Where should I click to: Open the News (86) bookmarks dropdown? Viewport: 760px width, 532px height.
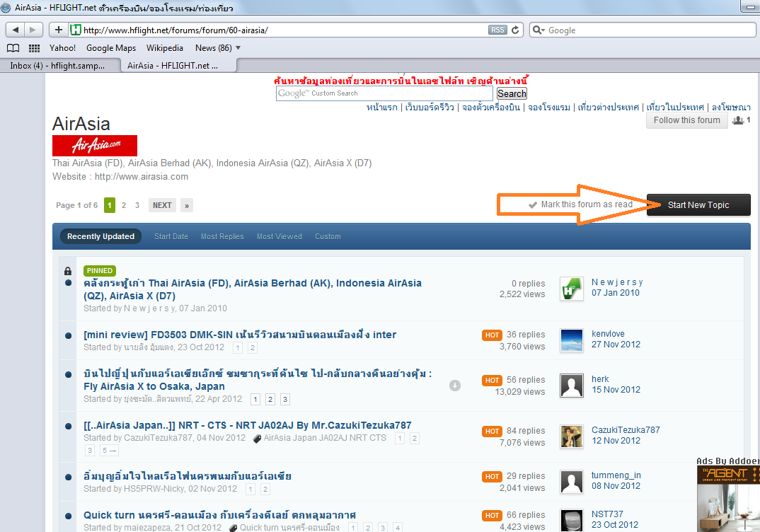pos(218,48)
